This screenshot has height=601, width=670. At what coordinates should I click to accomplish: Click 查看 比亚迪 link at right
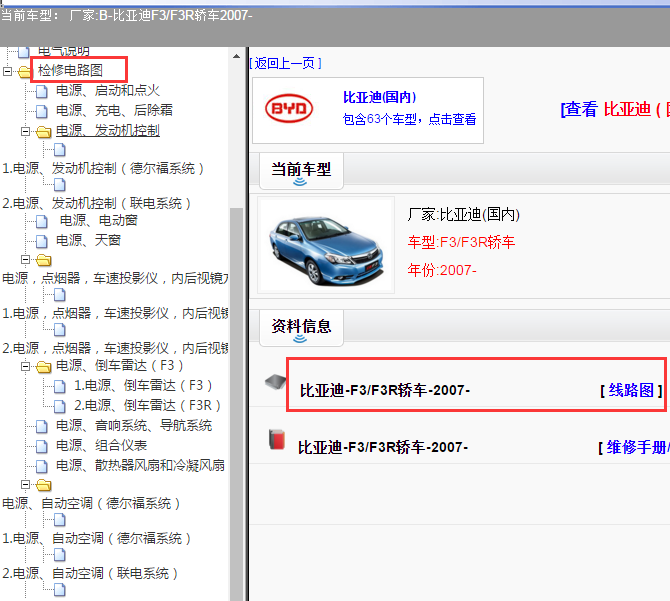(615, 109)
